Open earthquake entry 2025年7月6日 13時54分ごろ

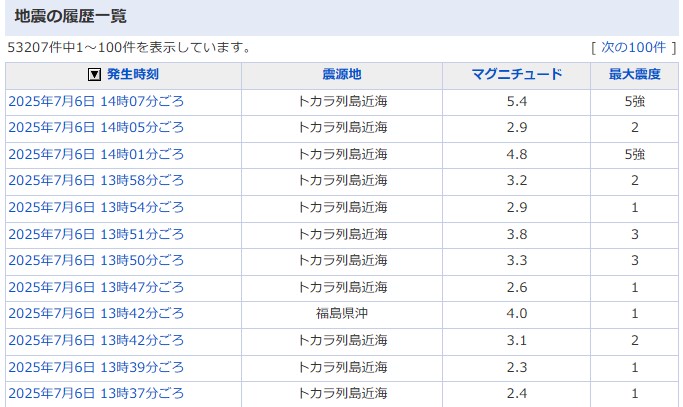[96, 207]
